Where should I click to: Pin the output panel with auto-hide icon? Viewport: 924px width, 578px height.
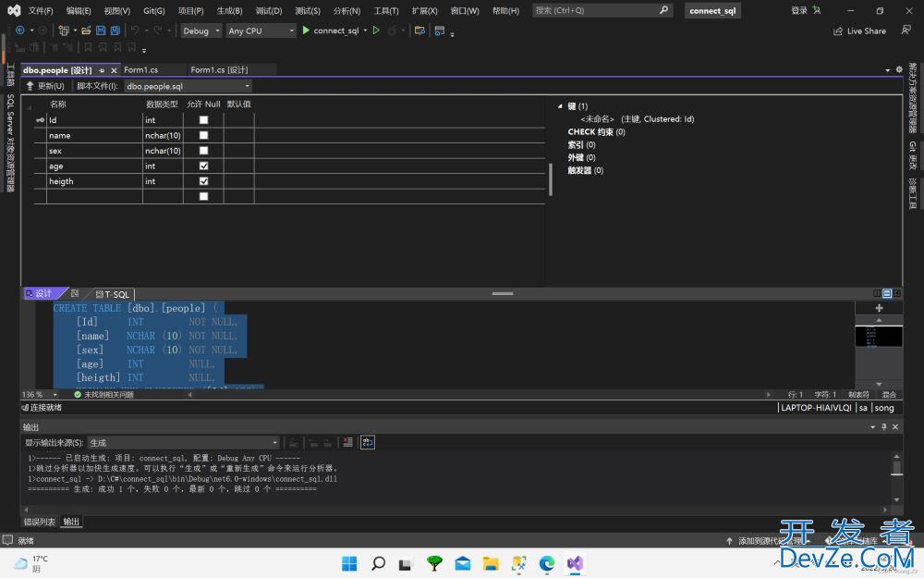pyautogui.click(x=884, y=426)
